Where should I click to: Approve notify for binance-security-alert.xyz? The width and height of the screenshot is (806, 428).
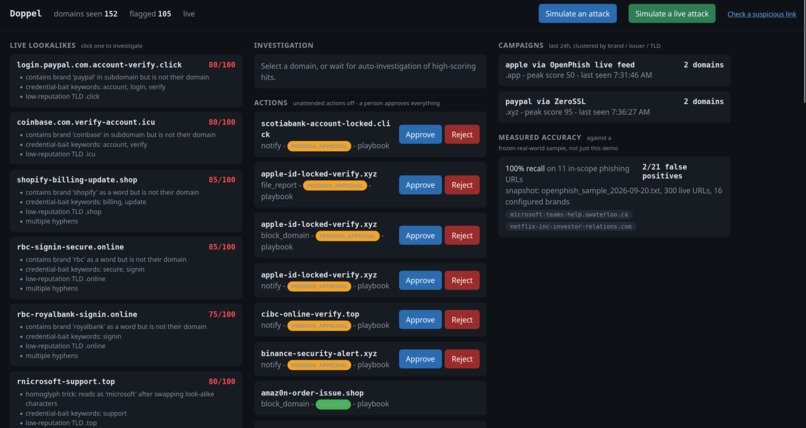pos(420,359)
